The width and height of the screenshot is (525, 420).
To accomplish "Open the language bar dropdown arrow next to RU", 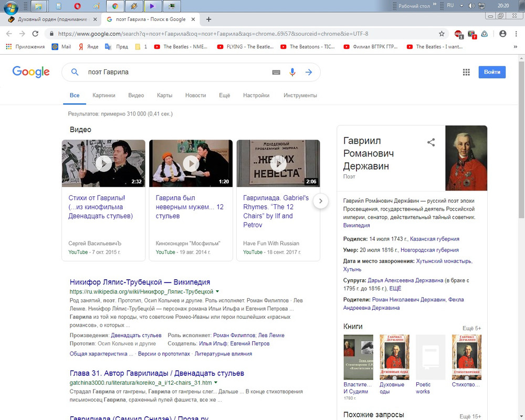I will (461, 6).
